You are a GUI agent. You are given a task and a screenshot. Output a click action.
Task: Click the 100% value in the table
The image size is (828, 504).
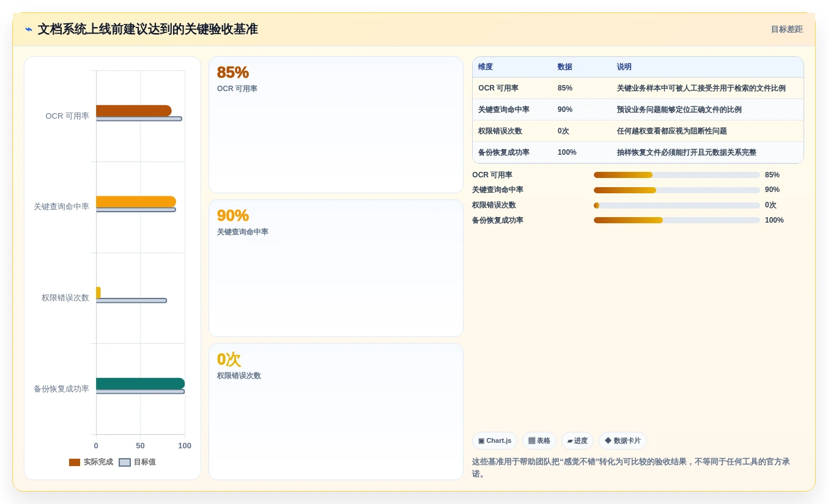coord(567,152)
